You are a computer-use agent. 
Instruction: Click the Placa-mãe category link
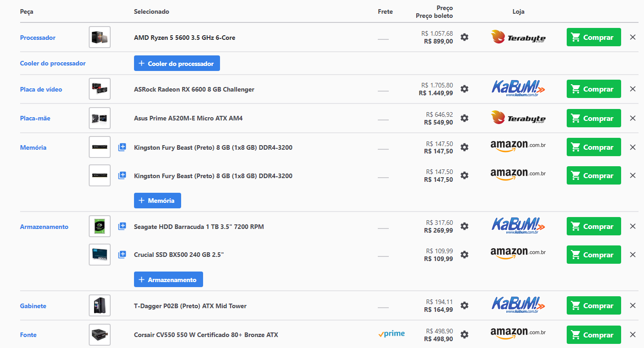35,118
